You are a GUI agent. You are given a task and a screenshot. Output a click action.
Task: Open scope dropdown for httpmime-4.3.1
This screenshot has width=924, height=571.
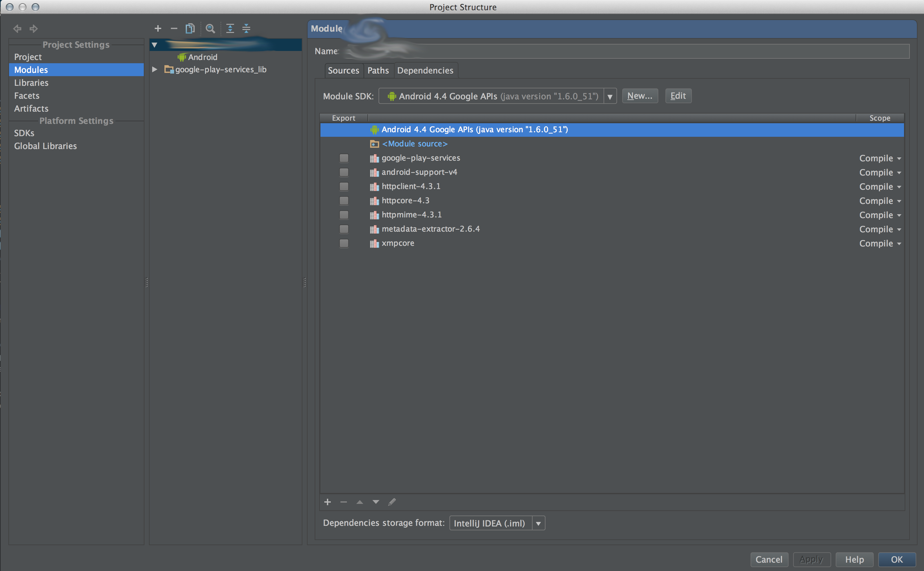(x=880, y=215)
